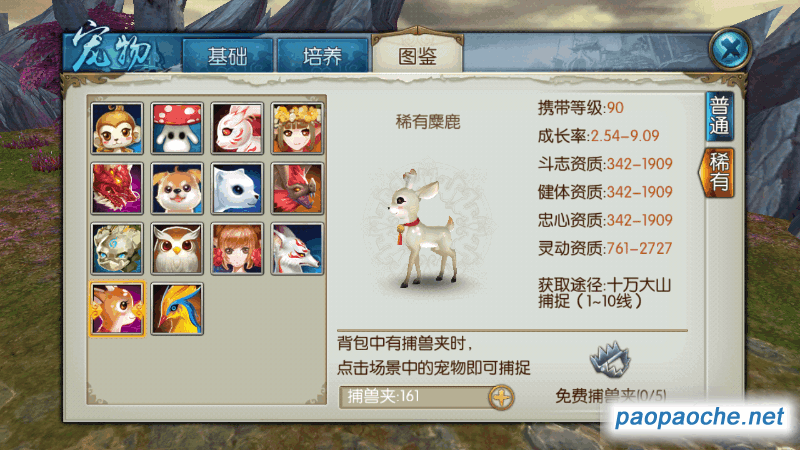Select the brown owl pet icon
This screenshot has height=450, width=800.
point(177,248)
